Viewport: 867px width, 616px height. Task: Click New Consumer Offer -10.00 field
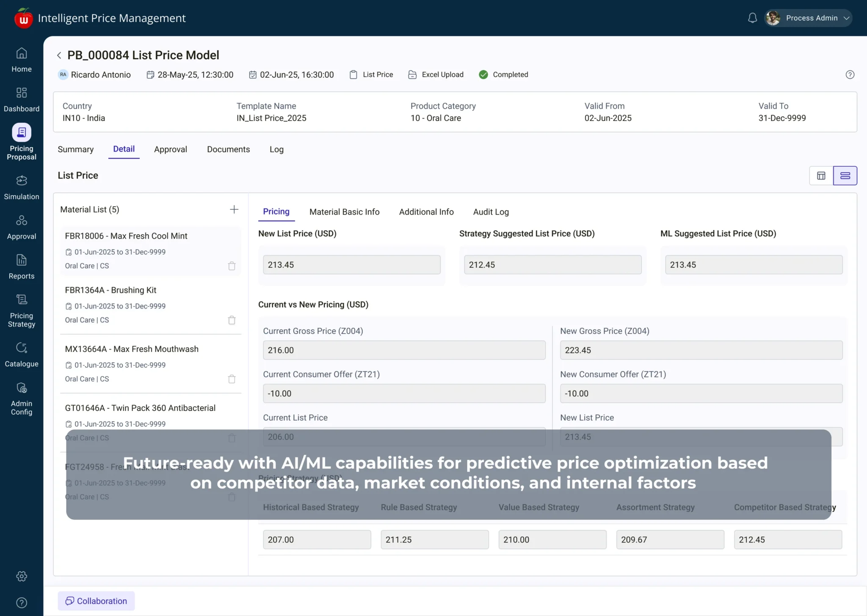pyautogui.click(x=701, y=393)
